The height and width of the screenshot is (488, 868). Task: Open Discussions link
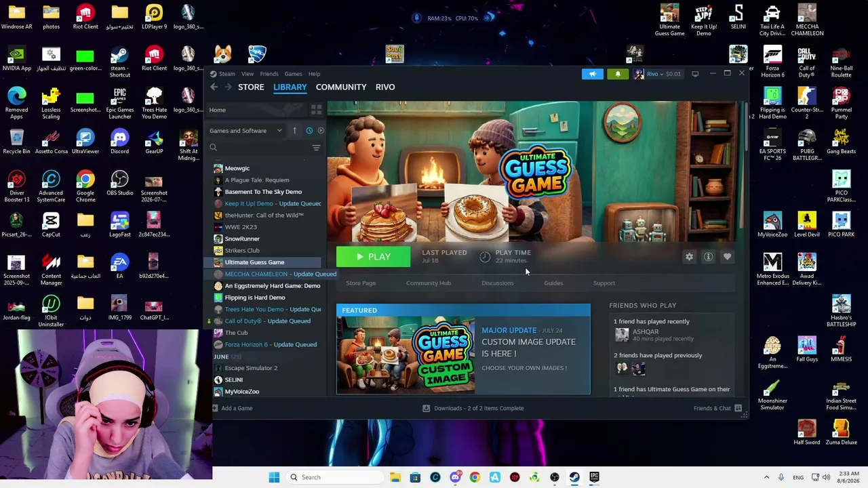click(498, 283)
